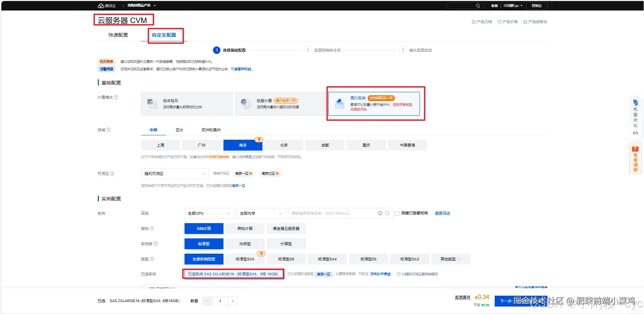Choose 成都 region

point(325,145)
